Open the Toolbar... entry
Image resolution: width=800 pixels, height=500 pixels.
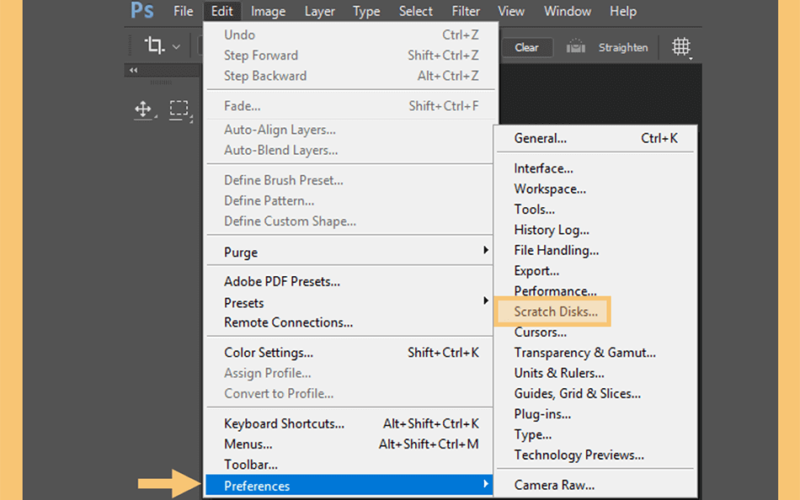point(349,464)
